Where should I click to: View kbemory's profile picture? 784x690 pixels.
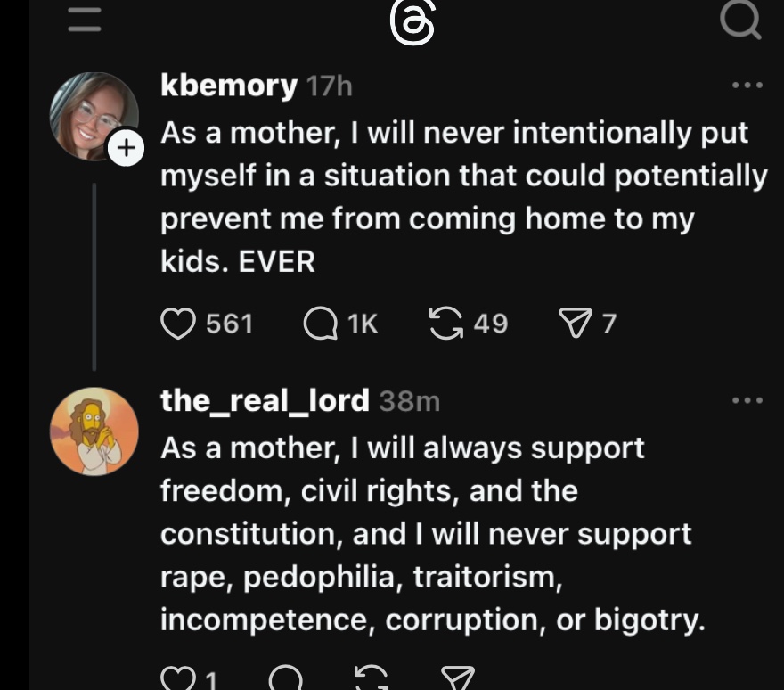pyautogui.click(x=93, y=116)
